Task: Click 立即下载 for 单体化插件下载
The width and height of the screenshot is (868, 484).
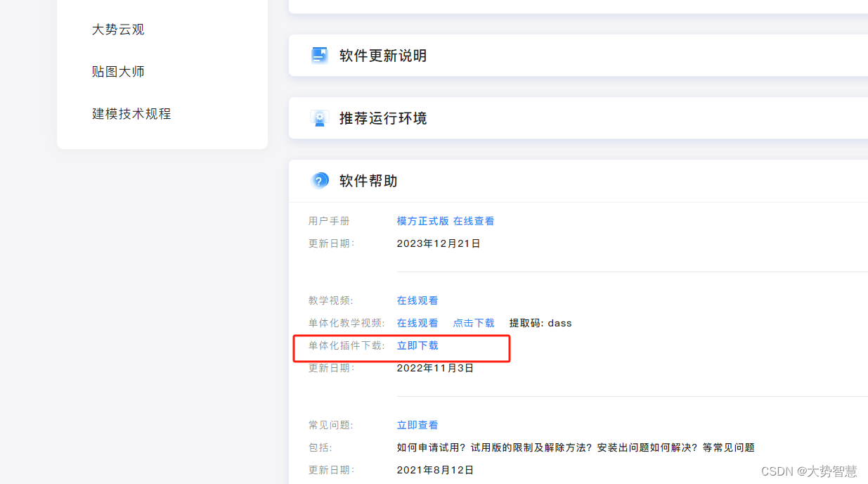Action: (x=417, y=345)
